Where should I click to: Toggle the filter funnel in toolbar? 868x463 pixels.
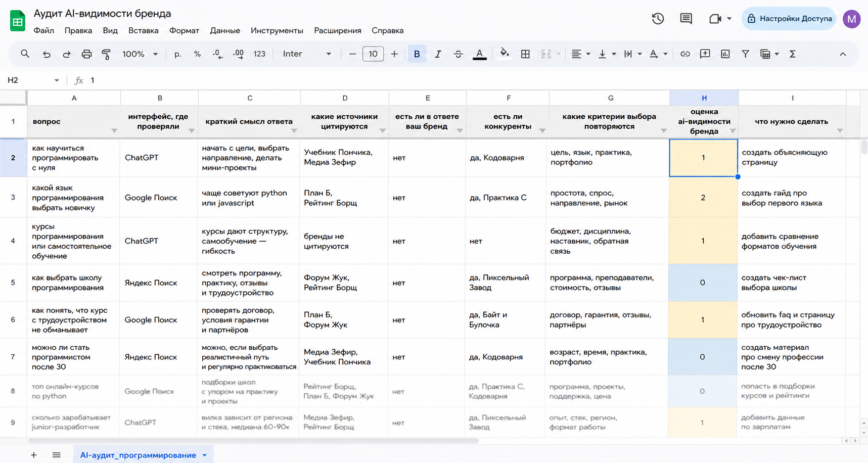pos(745,54)
